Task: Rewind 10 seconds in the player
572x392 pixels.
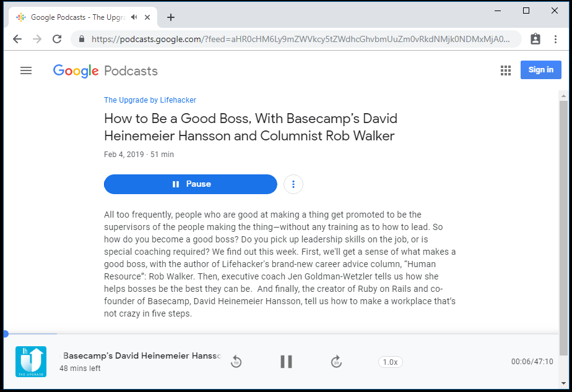Action: tap(236, 362)
